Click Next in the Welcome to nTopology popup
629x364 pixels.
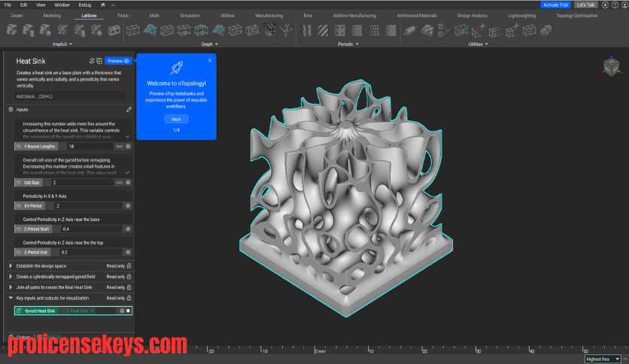coord(176,119)
